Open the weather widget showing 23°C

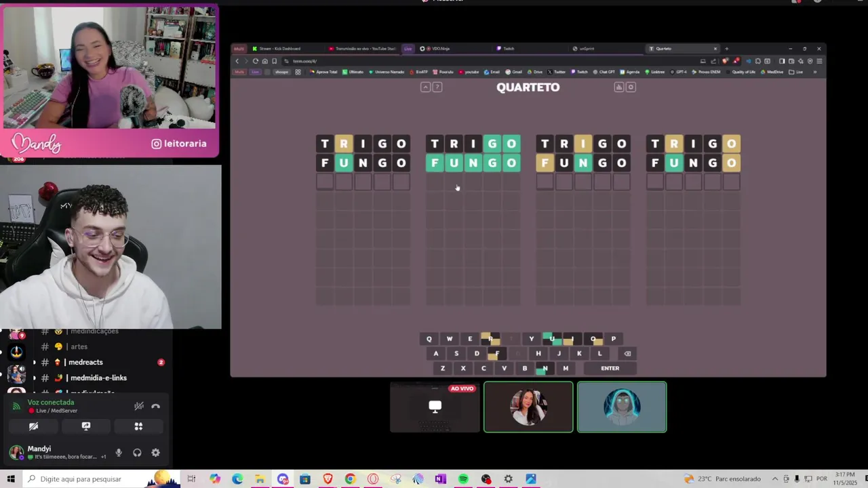tap(722, 479)
